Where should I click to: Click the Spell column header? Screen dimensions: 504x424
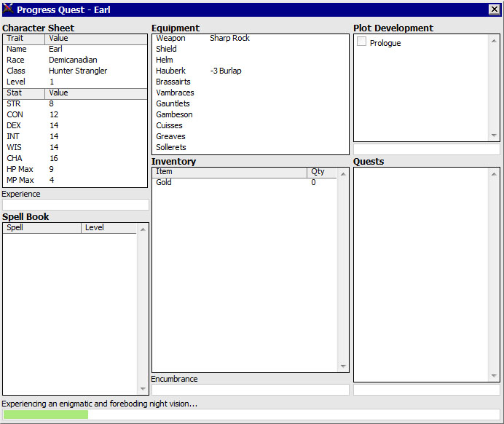point(42,228)
